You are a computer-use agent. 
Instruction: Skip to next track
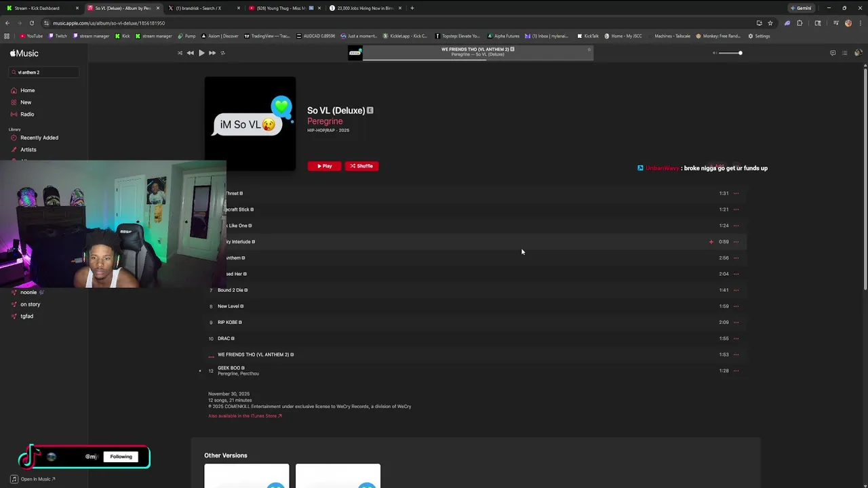(212, 53)
